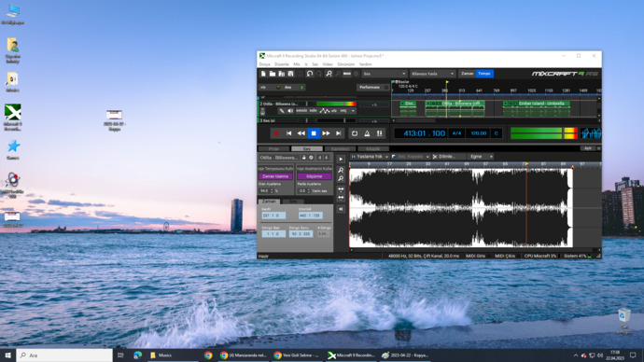
Task: Click the Record button in transport
Action: point(276,133)
